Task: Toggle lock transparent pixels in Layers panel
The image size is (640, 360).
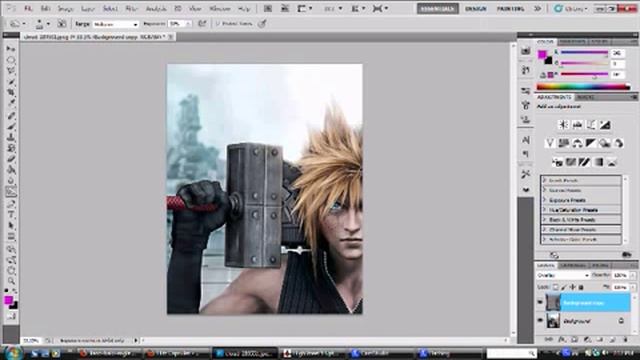Action: pos(555,287)
